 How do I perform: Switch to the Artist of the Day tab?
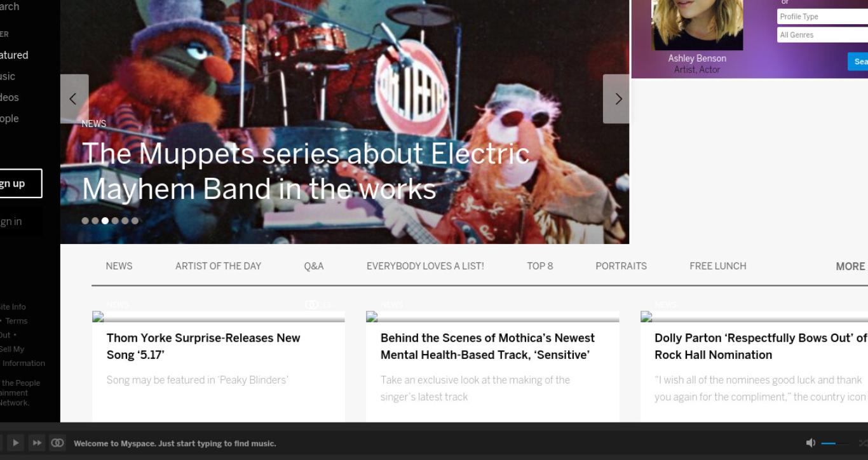[x=218, y=266]
